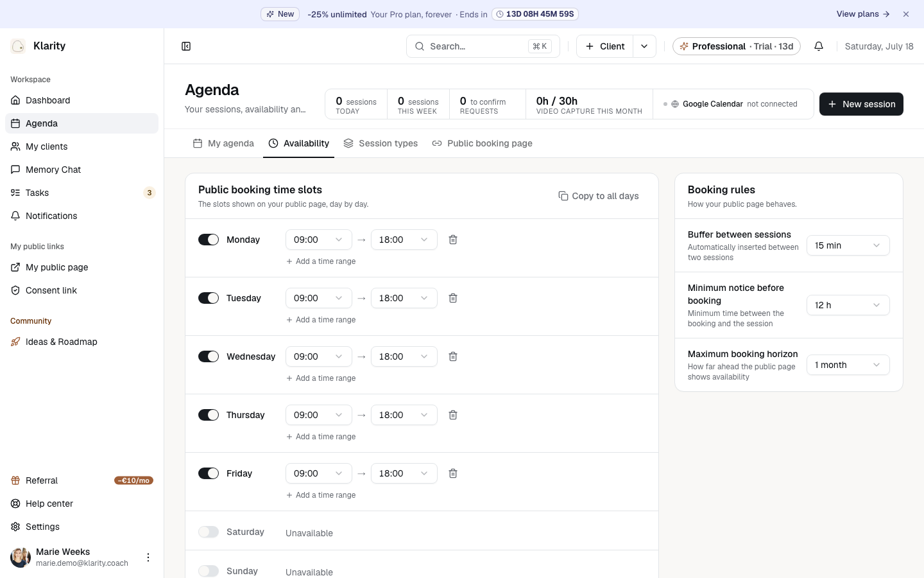924x578 pixels.
Task: Open the user menu dots beside Marie Weeks
Action: [148, 557]
